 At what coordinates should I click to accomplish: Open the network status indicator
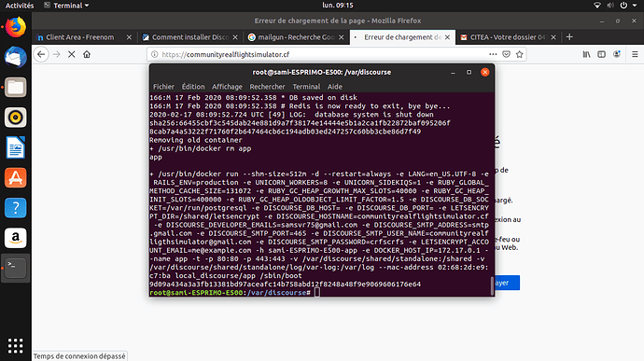click(597, 6)
